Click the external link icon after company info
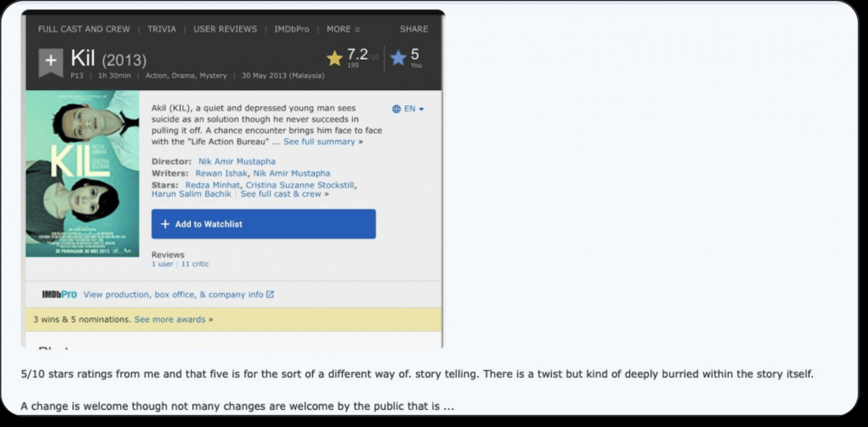Image resolution: width=868 pixels, height=427 pixels. 270,294
